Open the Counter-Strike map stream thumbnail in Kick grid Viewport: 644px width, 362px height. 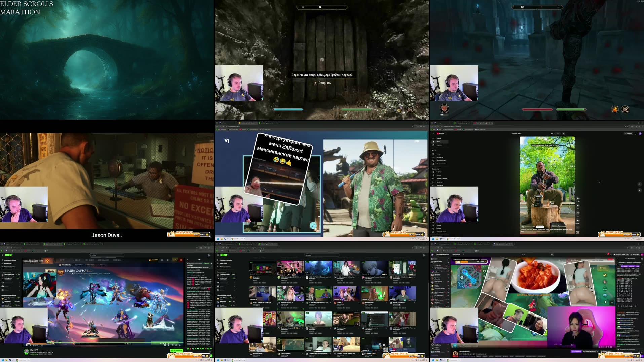click(x=346, y=344)
